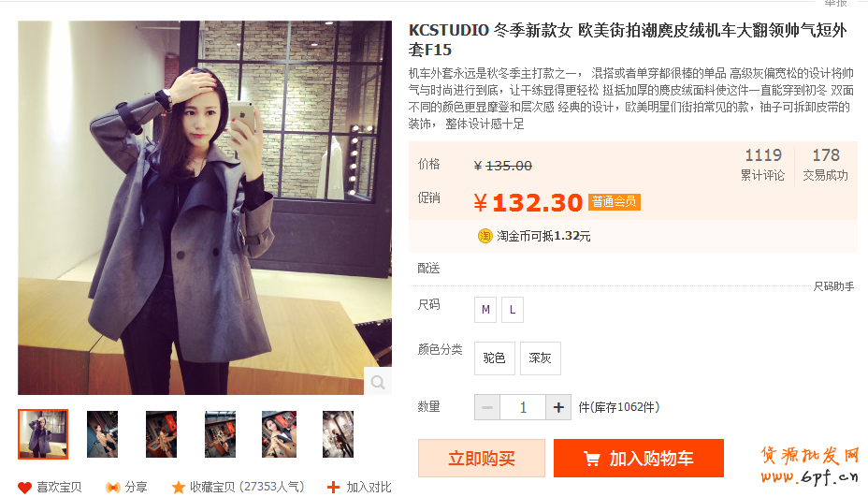Open the 1119 累计评论 reviews tab
The width and height of the screenshot is (868, 497).
pyautogui.click(x=763, y=165)
